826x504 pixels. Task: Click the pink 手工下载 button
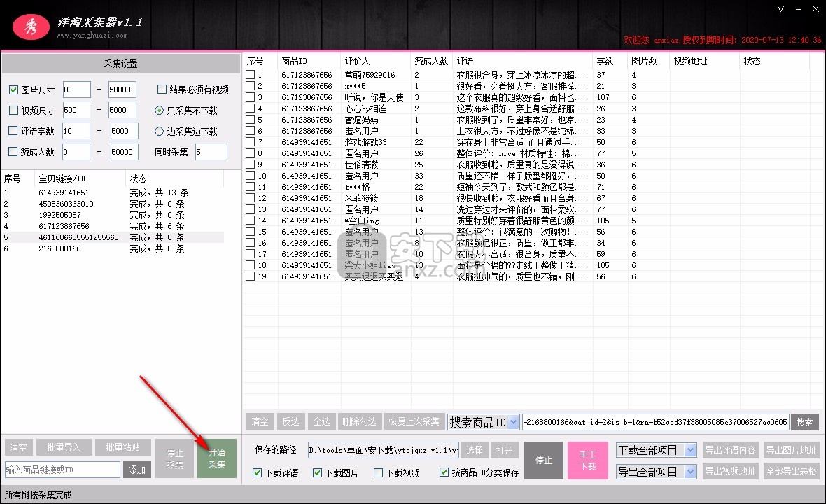(x=588, y=461)
